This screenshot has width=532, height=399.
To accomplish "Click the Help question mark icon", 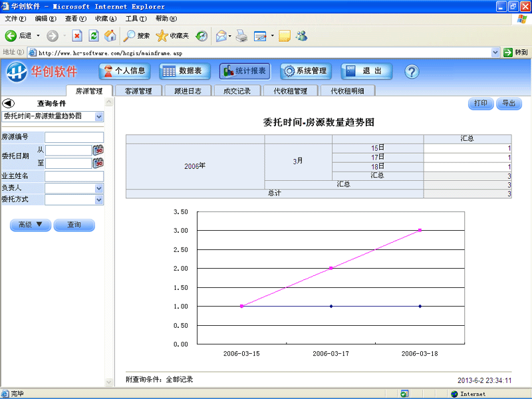I will [412, 72].
